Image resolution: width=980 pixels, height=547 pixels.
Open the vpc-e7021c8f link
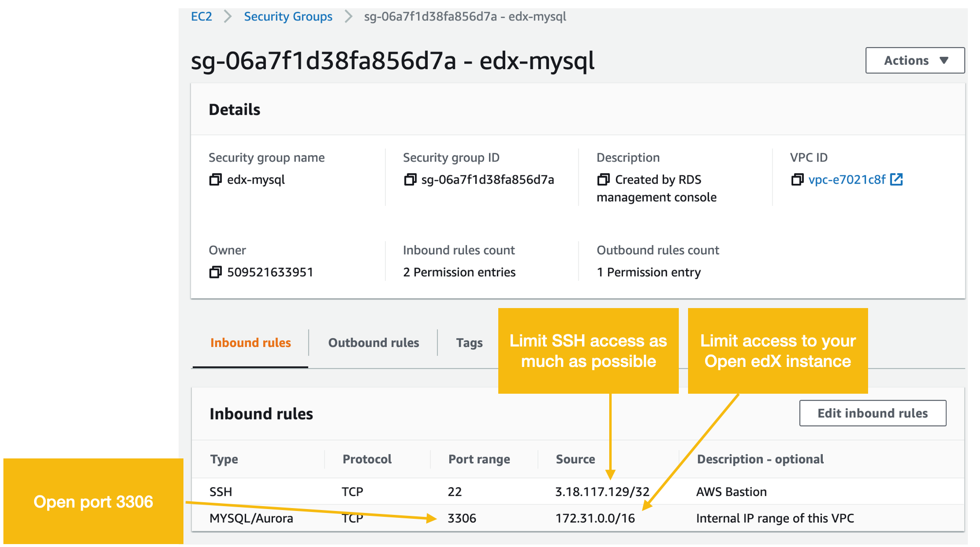(x=847, y=180)
